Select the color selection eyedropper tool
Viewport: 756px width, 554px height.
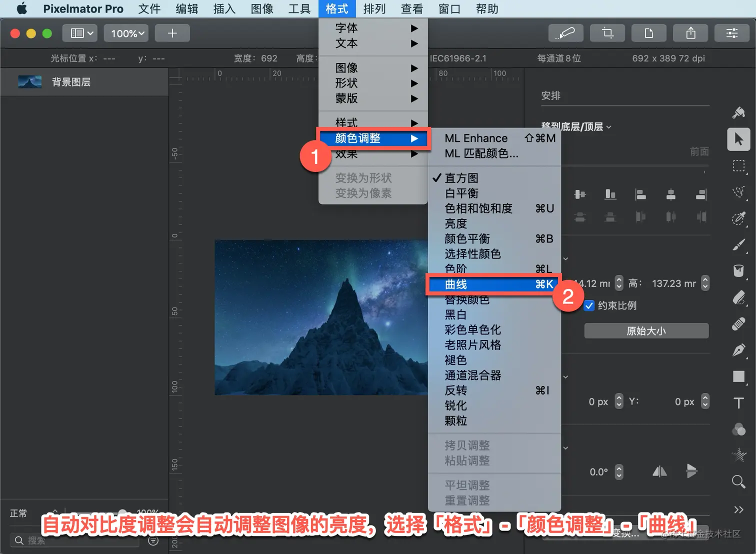point(738,218)
